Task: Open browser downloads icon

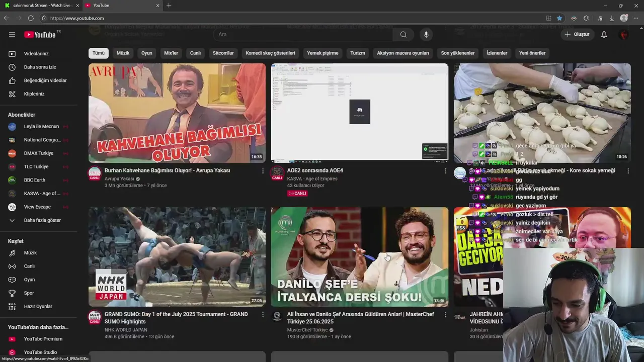Action: click(x=612, y=18)
